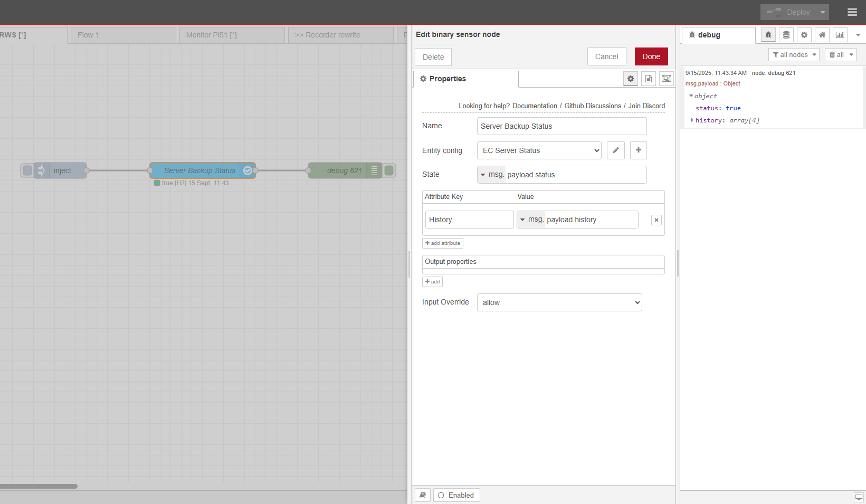Open the all nodes filter dropdown

coord(794,55)
